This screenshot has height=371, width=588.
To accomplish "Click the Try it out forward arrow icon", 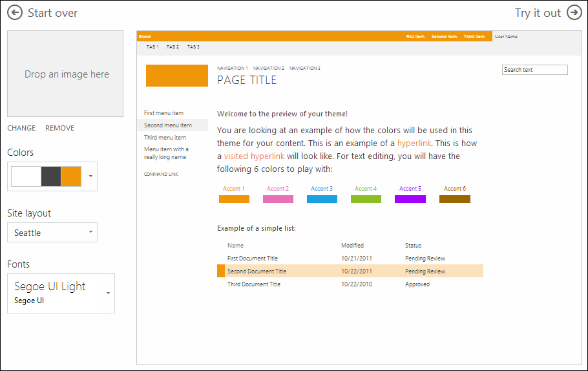I will 574,13.
